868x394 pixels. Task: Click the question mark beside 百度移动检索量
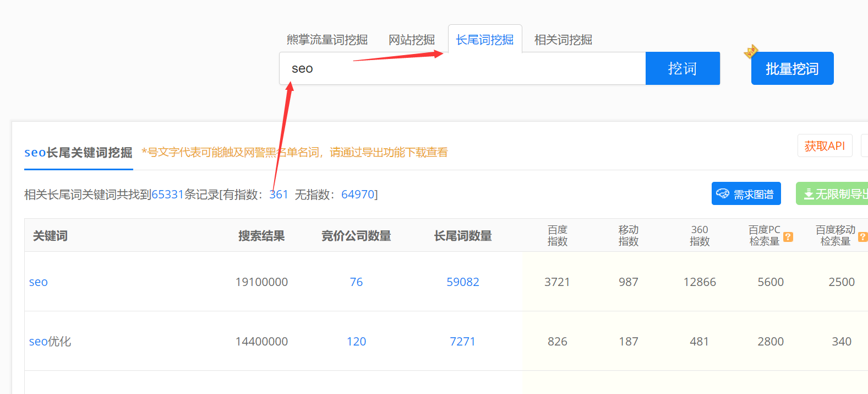pos(862,237)
